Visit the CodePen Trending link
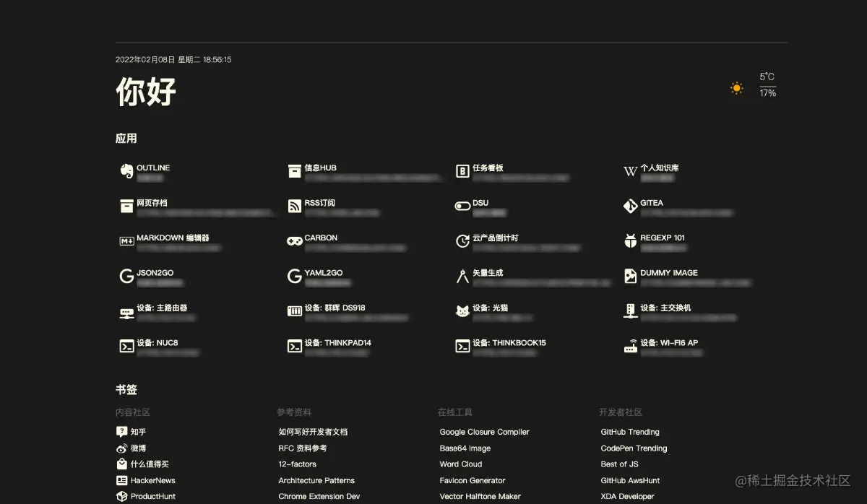Image resolution: width=867 pixels, height=504 pixels. click(x=634, y=448)
